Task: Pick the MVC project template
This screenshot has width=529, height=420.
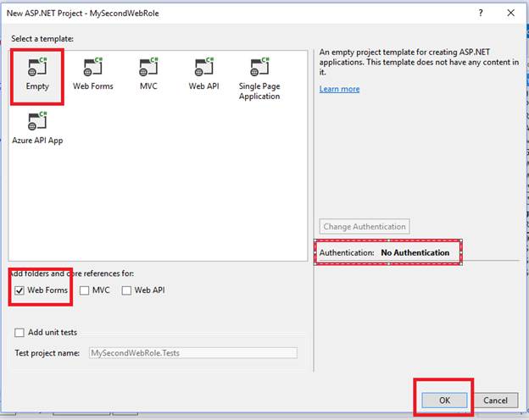Action: pos(148,75)
